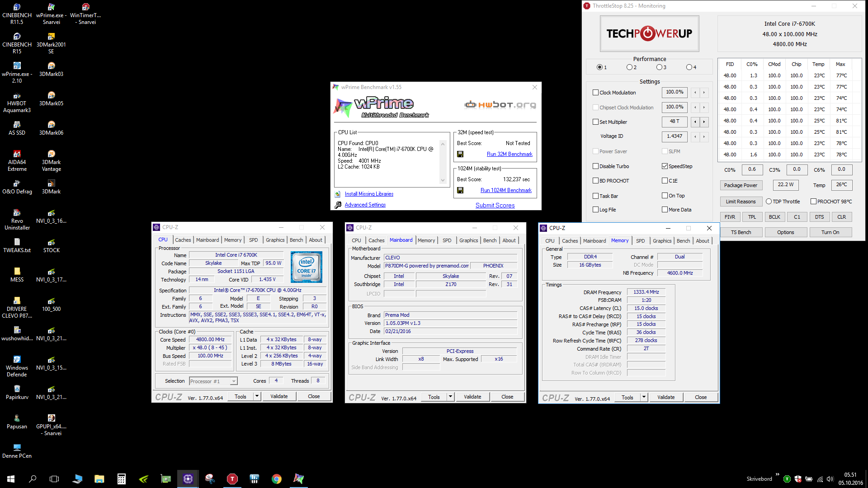Open About tab in Memory CPU-Z window
The height and width of the screenshot is (488, 868).
click(x=703, y=241)
